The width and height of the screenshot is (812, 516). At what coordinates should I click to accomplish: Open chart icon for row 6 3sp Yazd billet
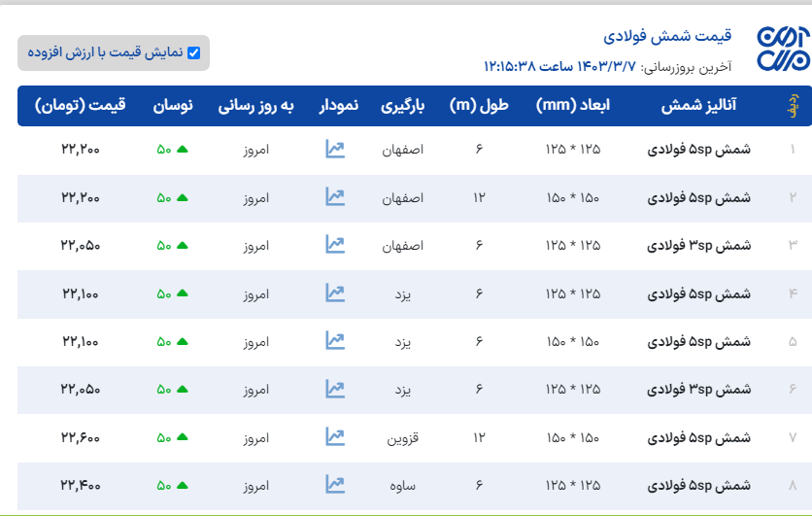click(x=335, y=389)
